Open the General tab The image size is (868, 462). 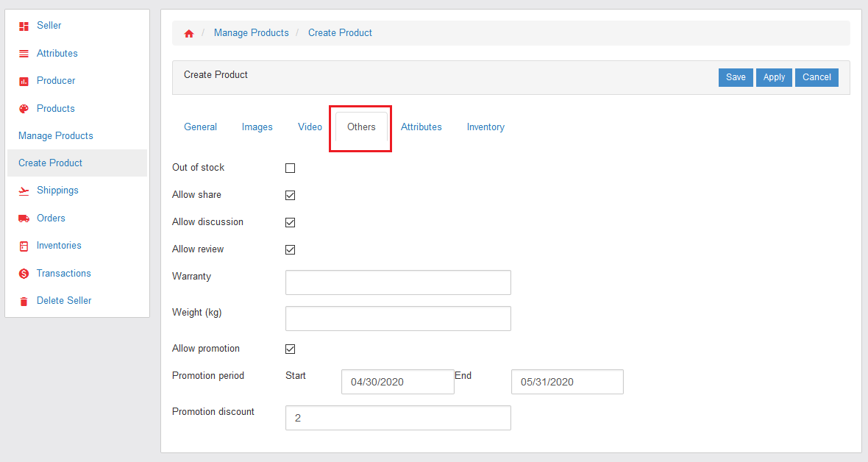pyautogui.click(x=200, y=127)
